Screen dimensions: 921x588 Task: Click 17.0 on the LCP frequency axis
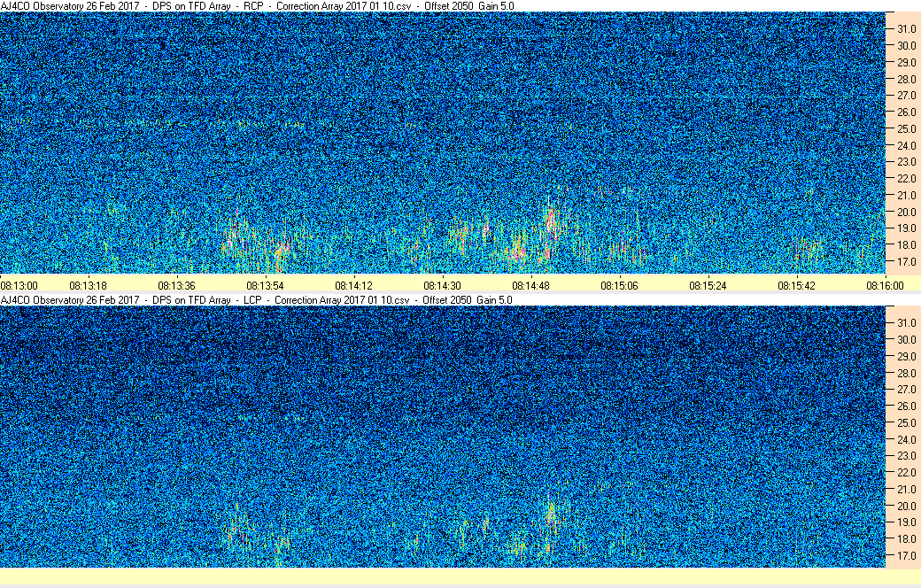pos(906,556)
